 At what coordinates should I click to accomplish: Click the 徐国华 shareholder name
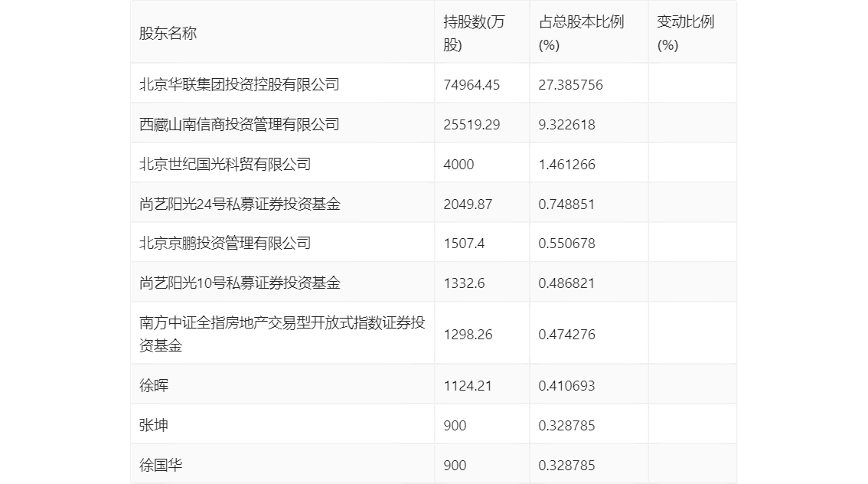point(161,465)
